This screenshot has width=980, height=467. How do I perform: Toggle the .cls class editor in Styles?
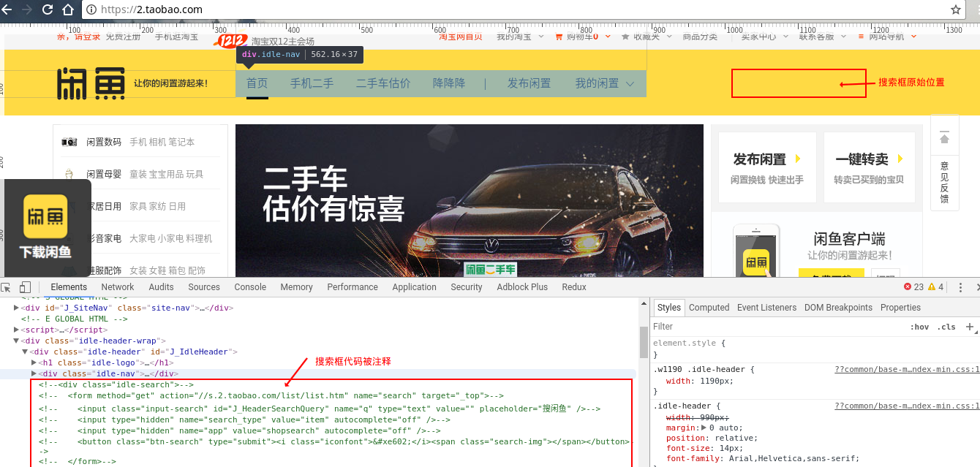click(x=946, y=326)
